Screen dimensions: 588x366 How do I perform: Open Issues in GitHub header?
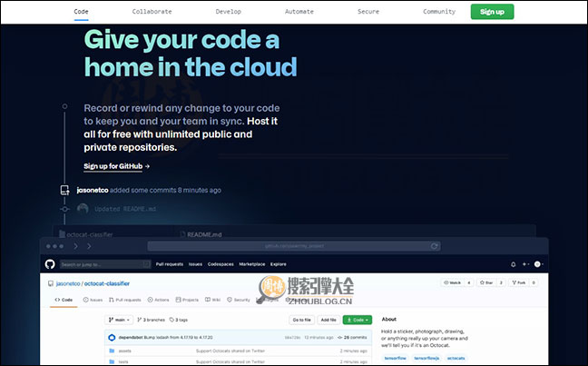[x=195, y=264]
